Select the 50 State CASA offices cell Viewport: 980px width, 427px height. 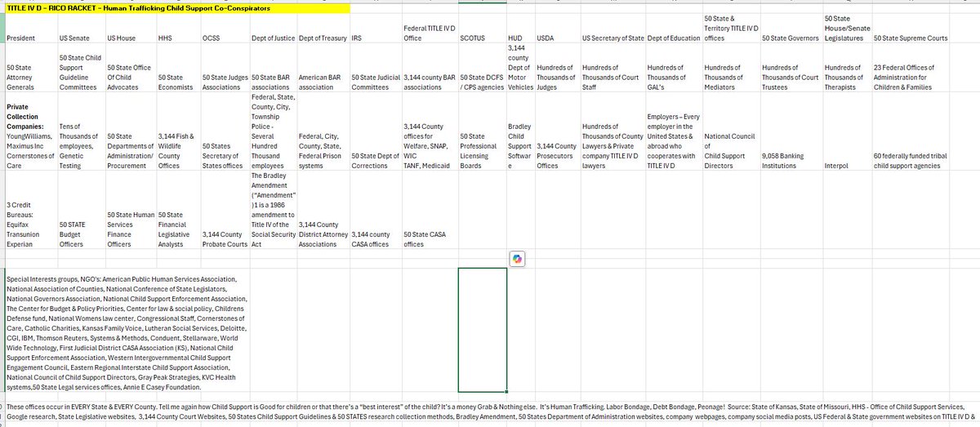[x=430, y=210]
